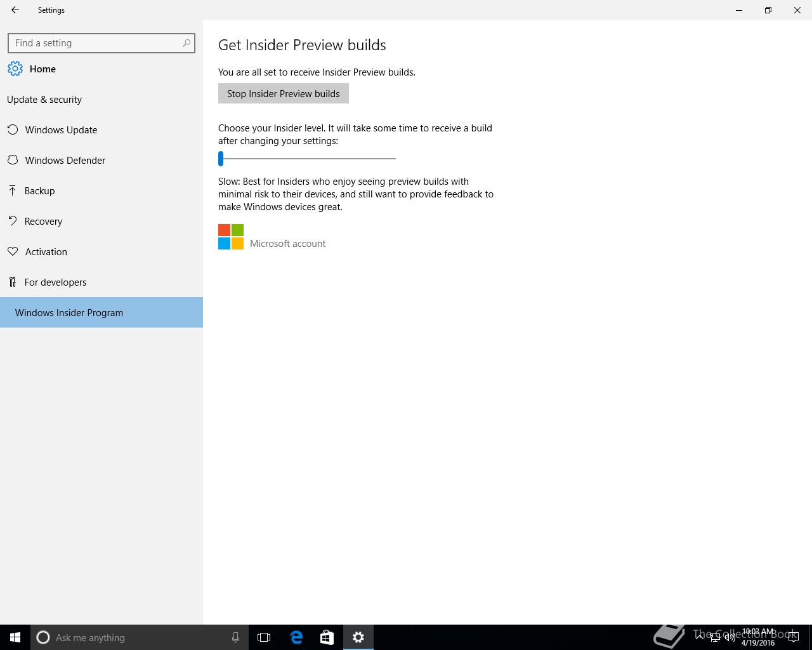812x650 pixels.
Task: Click the search magnifier in Find a setting
Action: point(186,43)
